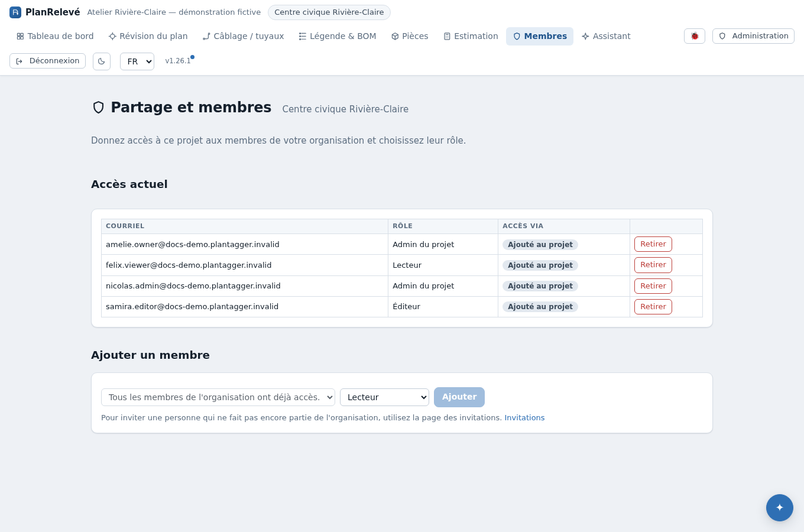Go to the Pièces tab
Image resolution: width=804 pixels, height=532 pixels.
(410, 36)
